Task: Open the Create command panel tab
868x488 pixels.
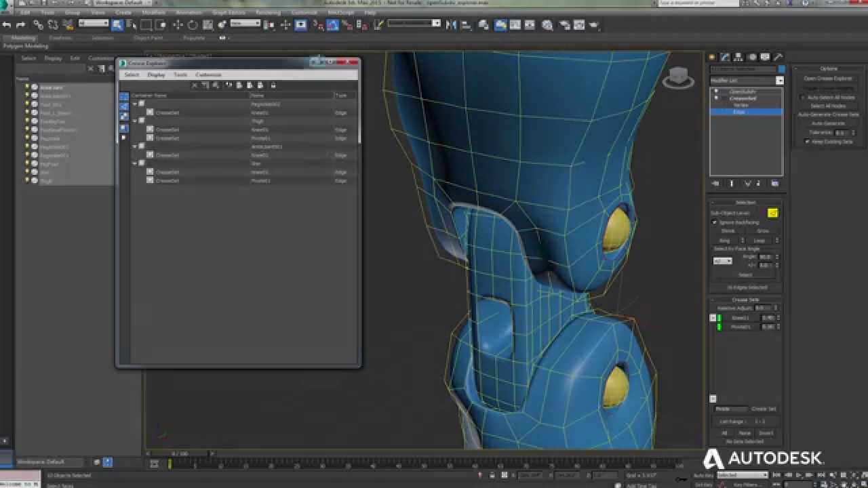Action: tap(713, 57)
